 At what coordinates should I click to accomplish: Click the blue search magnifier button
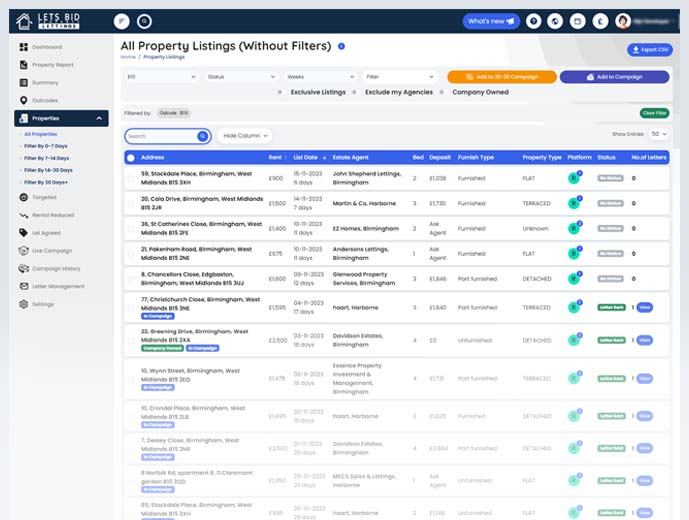click(203, 136)
